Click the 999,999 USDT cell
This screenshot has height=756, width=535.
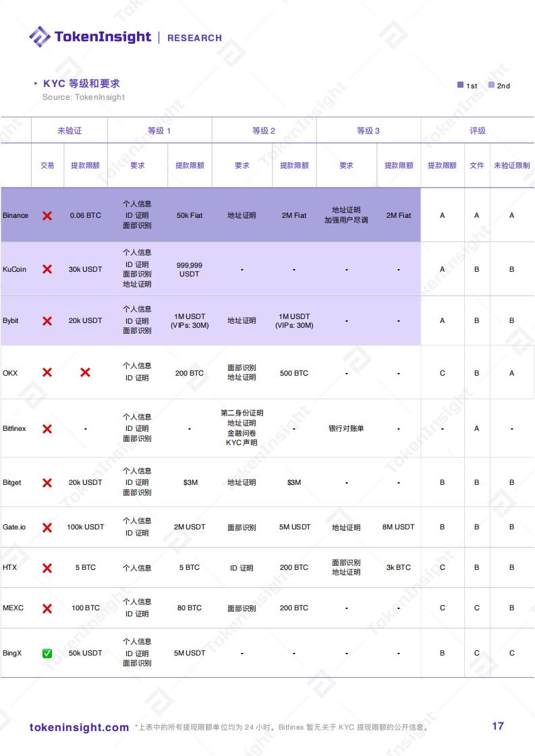(x=190, y=270)
